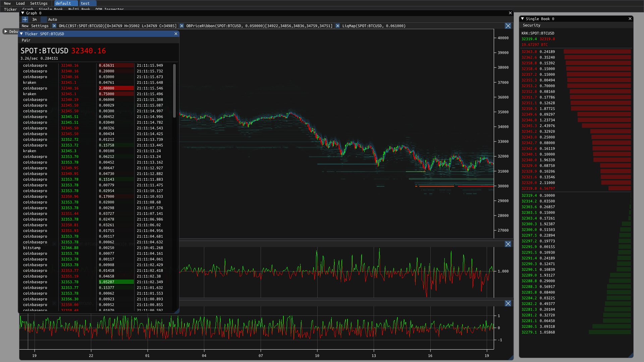Open Graph 0's Settings menu
The height and width of the screenshot is (362, 644).
[40, 26]
